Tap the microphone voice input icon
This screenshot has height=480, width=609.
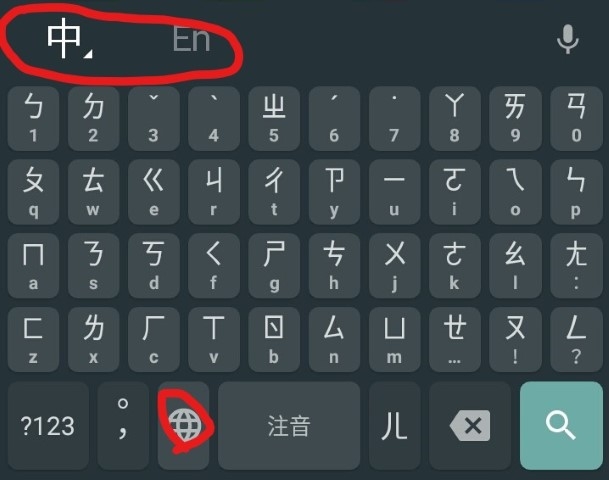click(x=567, y=39)
